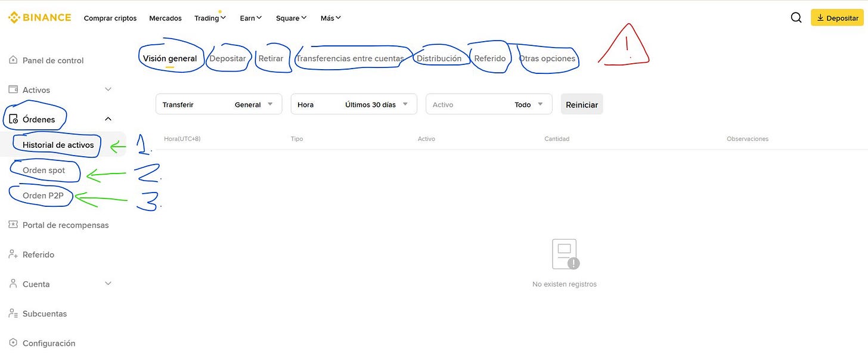
Task: Go to Comprar criptos
Action: tap(110, 18)
